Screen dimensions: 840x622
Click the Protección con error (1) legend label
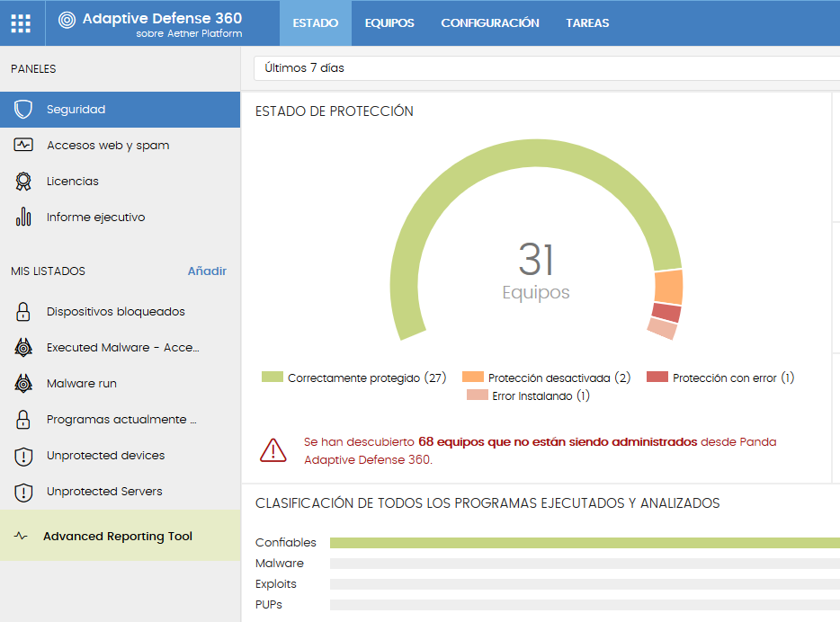pyautogui.click(x=733, y=378)
